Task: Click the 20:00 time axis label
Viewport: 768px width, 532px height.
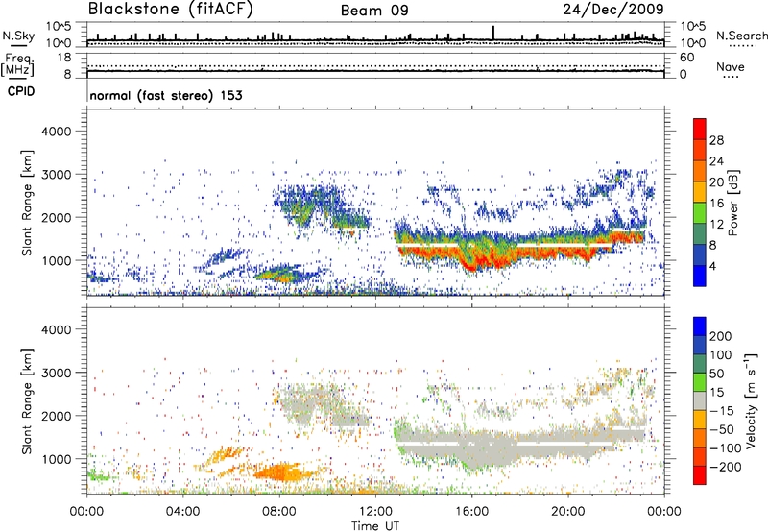Action: [x=568, y=512]
